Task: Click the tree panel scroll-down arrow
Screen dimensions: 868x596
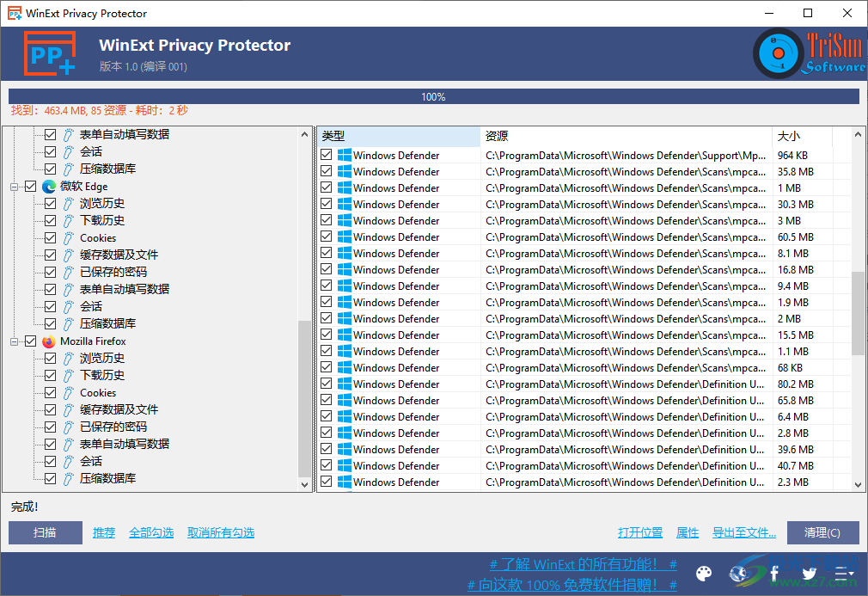Action: coord(304,484)
